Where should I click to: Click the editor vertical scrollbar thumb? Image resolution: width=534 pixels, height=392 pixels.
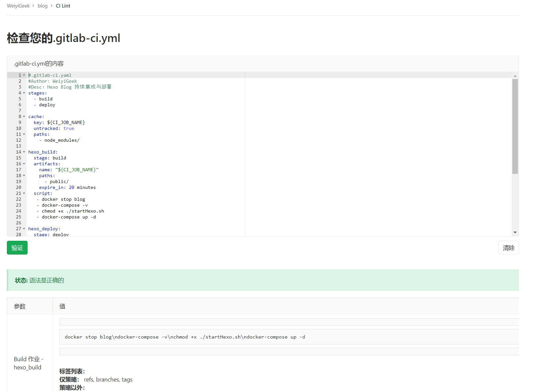click(515, 126)
